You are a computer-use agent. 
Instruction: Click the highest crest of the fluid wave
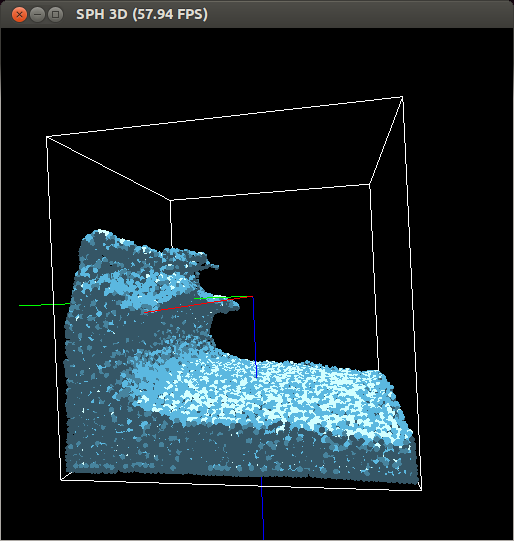[100, 233]
